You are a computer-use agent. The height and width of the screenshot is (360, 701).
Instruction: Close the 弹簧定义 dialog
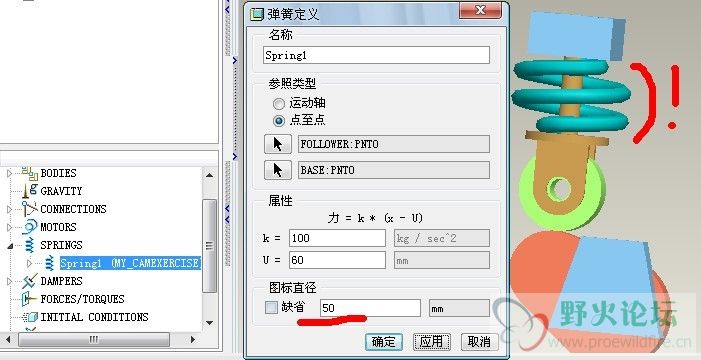click(480, 10)
